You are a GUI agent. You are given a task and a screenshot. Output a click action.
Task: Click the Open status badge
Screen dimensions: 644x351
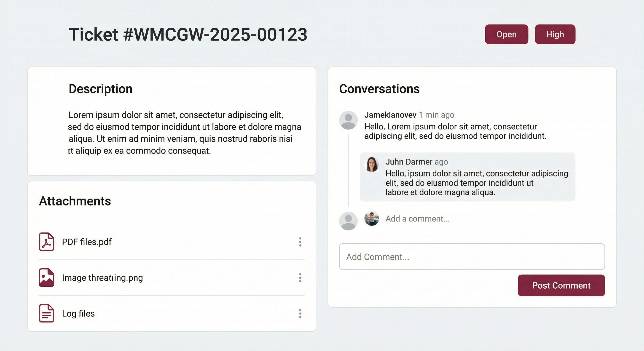[x=507, y=34]
